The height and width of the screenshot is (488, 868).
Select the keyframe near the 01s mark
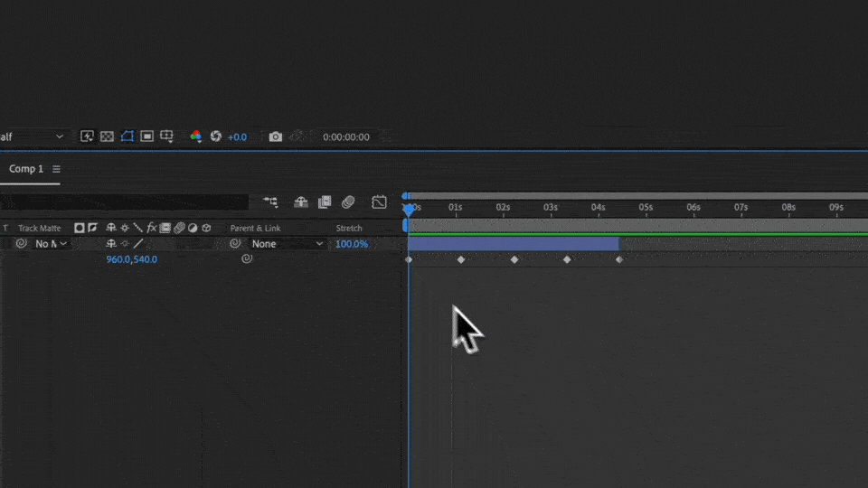(x=461, y=259)
